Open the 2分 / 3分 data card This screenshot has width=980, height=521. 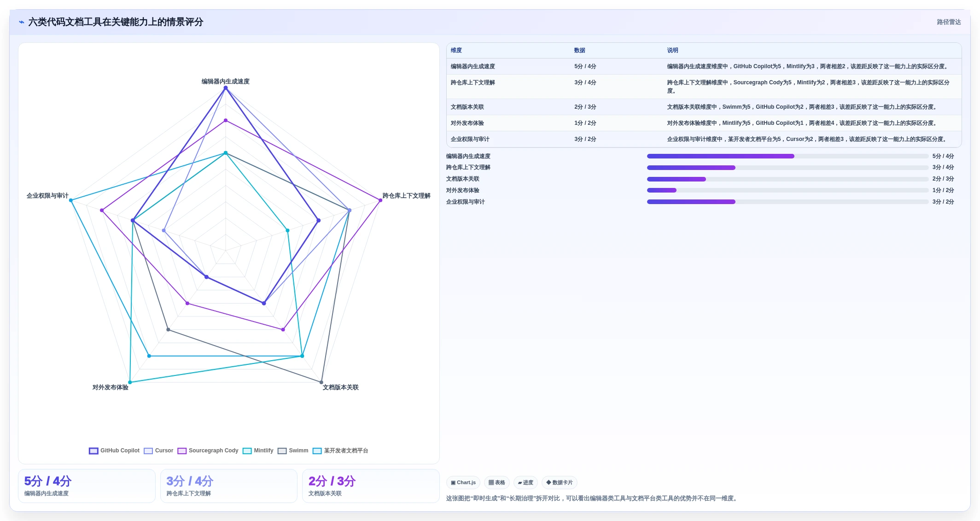371,486
